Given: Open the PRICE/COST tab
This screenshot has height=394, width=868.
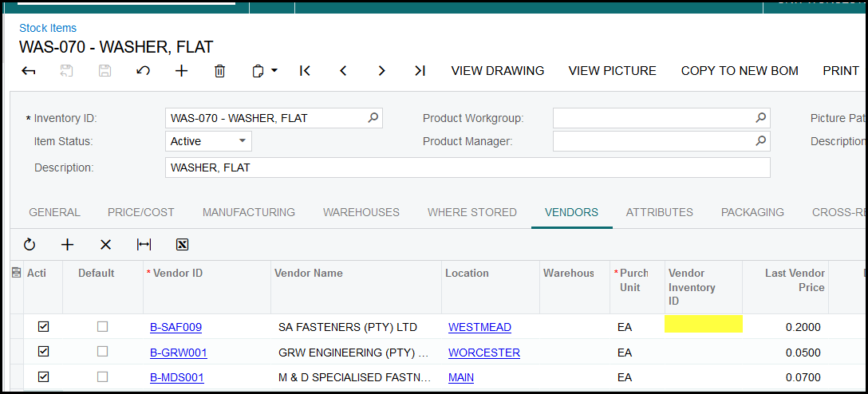Looking at the screenshot, I should 141,212.
